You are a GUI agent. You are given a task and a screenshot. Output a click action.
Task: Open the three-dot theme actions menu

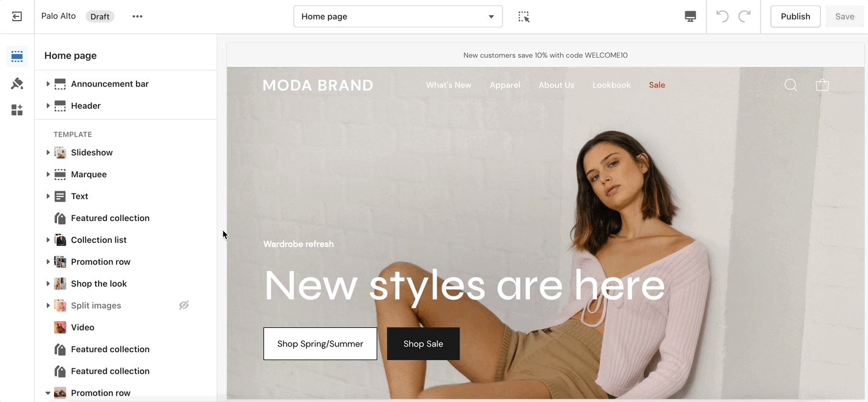(x=138, y=16)
